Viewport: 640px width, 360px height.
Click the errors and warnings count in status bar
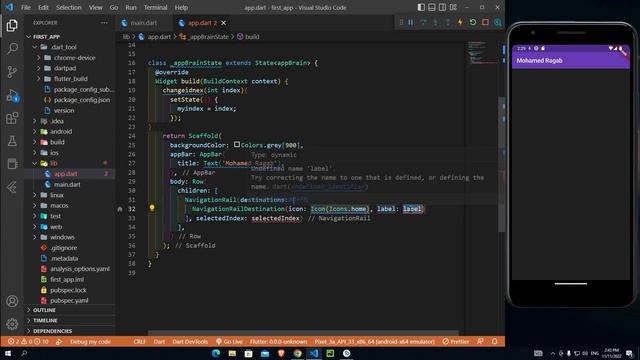pos(28,341)
